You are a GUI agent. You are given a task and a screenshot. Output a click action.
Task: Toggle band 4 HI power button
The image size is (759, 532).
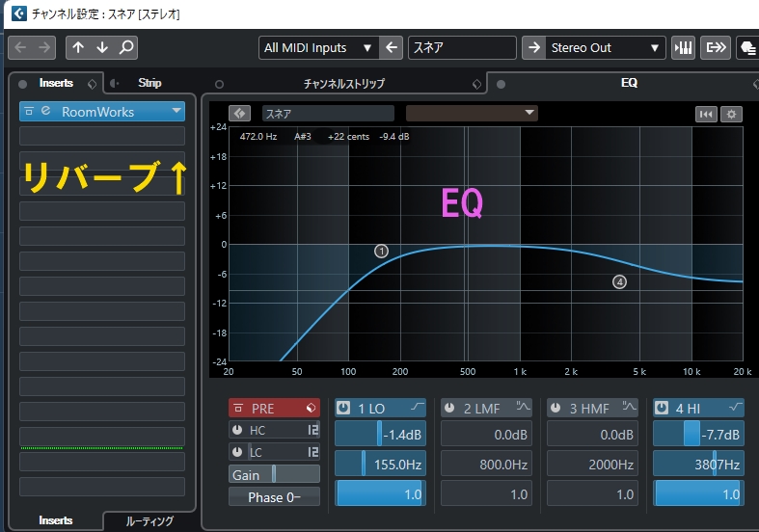tap(662, 408)
